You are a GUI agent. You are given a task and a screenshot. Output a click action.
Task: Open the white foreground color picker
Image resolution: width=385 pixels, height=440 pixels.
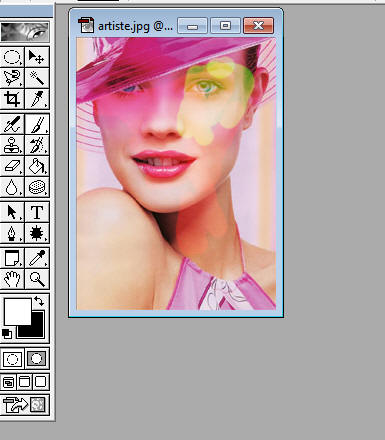(x=17, y=311)
